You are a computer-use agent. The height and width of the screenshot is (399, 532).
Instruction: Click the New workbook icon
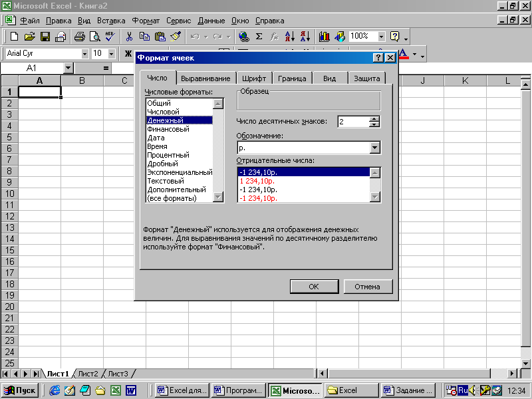14,37
